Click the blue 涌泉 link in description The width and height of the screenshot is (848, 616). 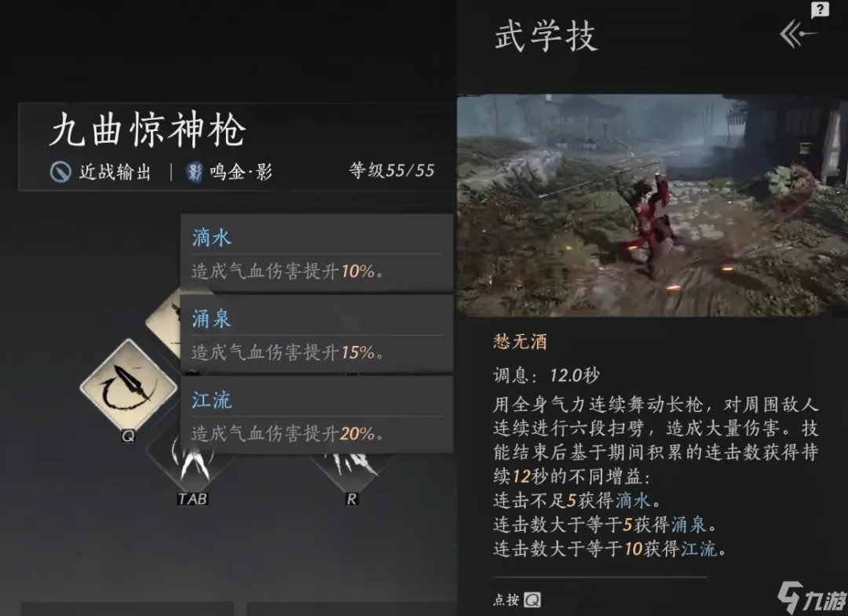(x=689, y=525)
